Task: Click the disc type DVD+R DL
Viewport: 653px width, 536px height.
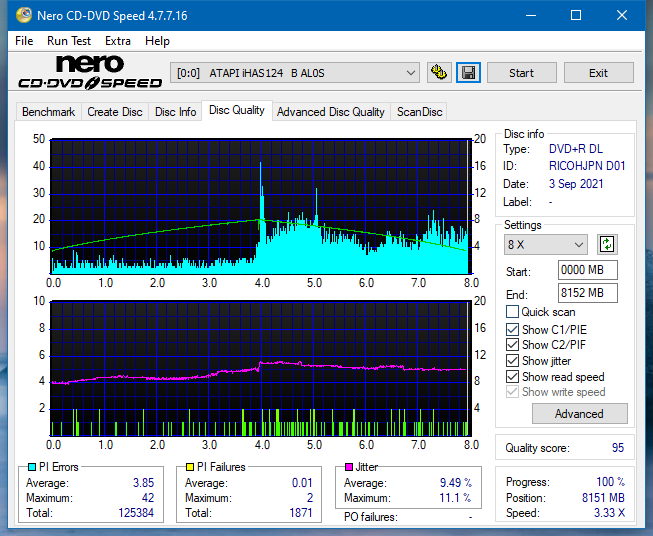Action: tap(576, 149)
